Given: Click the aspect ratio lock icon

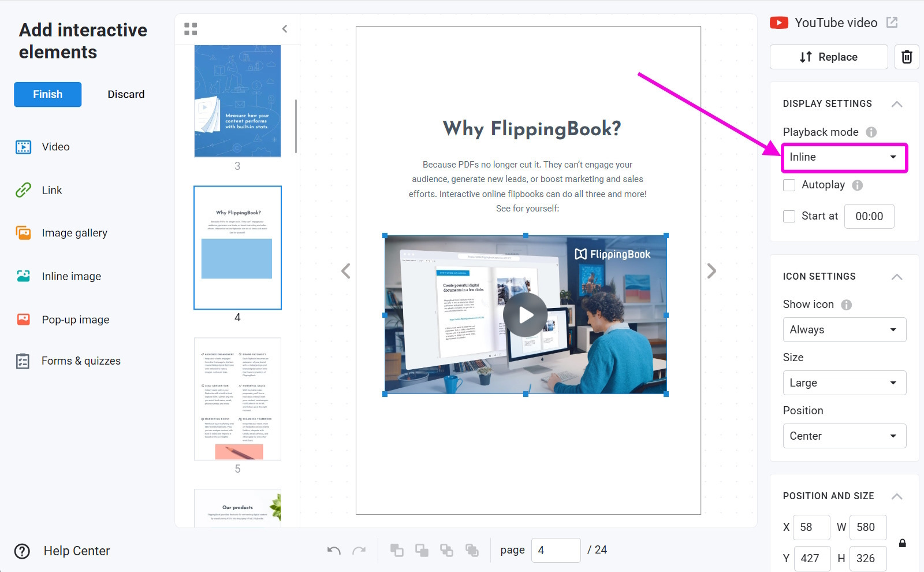Looking at the screenshot, I should 902,543.
